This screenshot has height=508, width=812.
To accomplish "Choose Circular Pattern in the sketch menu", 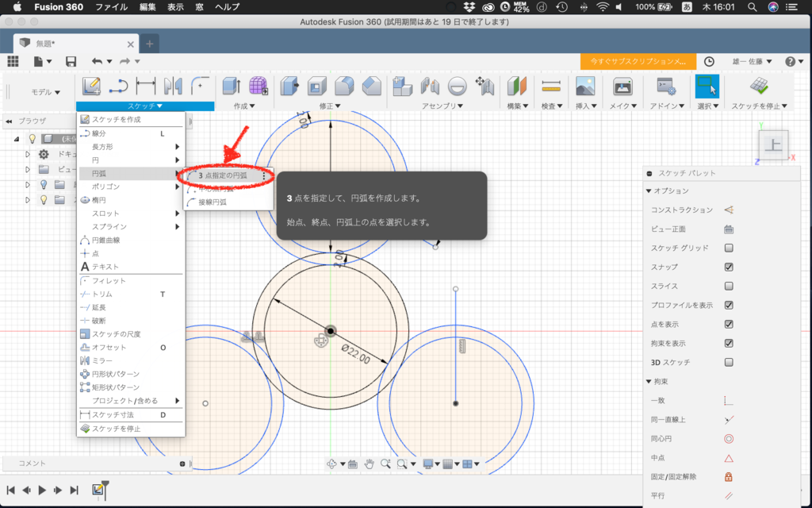I will [131, 374].
